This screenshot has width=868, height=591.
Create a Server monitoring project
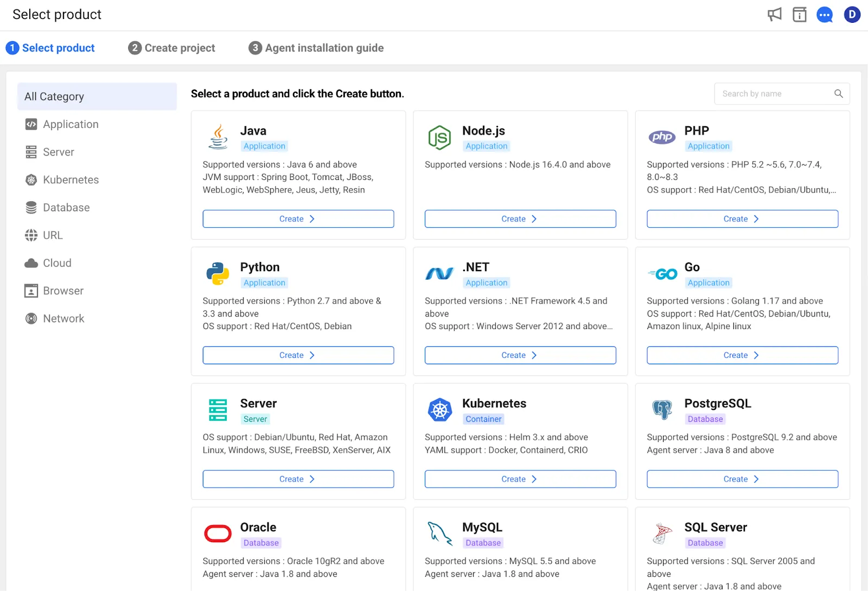click(x=298, y=479)
